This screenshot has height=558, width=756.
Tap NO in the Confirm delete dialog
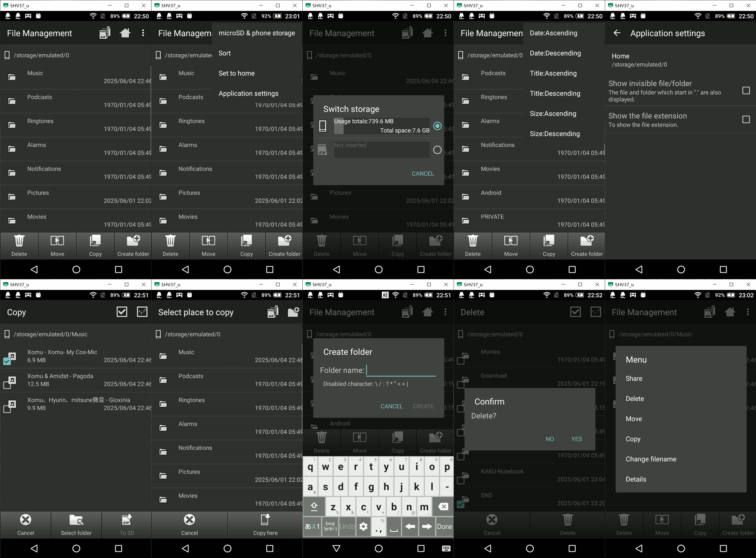click(549, 439)
